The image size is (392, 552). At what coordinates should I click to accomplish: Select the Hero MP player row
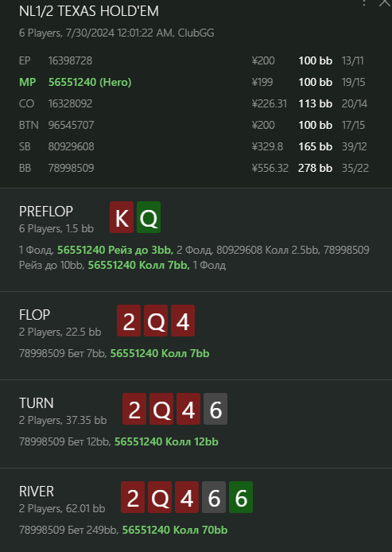tap(194, 82)
